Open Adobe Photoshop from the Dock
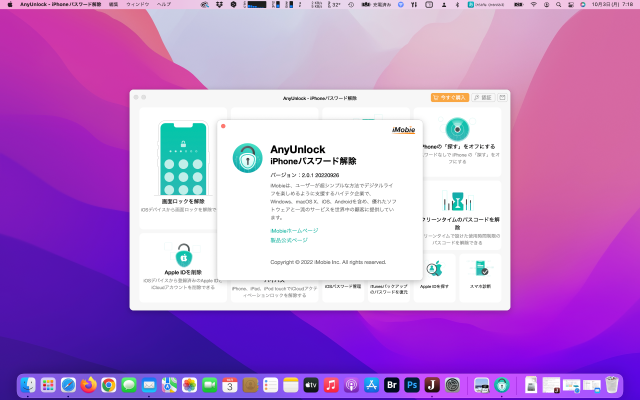 coord(412,385)
